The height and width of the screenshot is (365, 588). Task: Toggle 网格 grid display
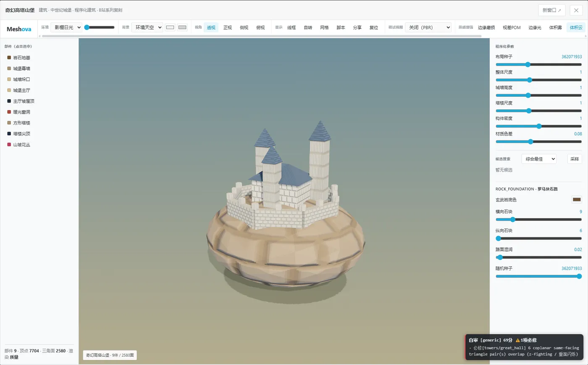click(x=324, y=27)
